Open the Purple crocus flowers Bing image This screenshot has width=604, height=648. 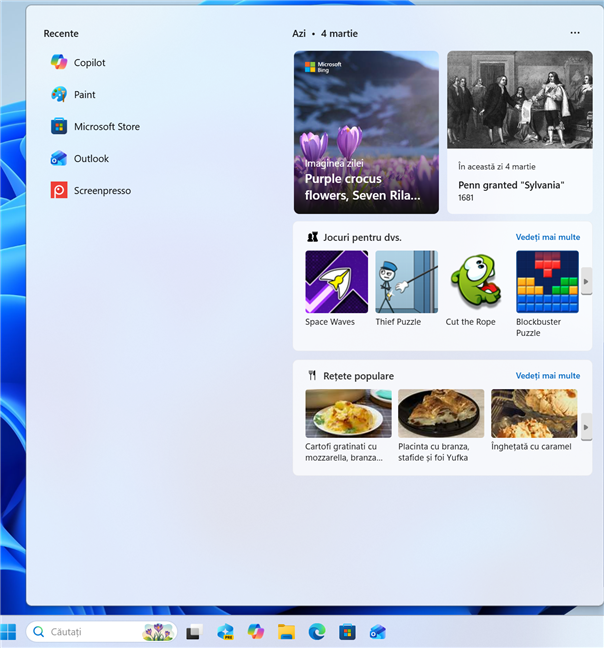pyautogui.click(x=366, y=132)
